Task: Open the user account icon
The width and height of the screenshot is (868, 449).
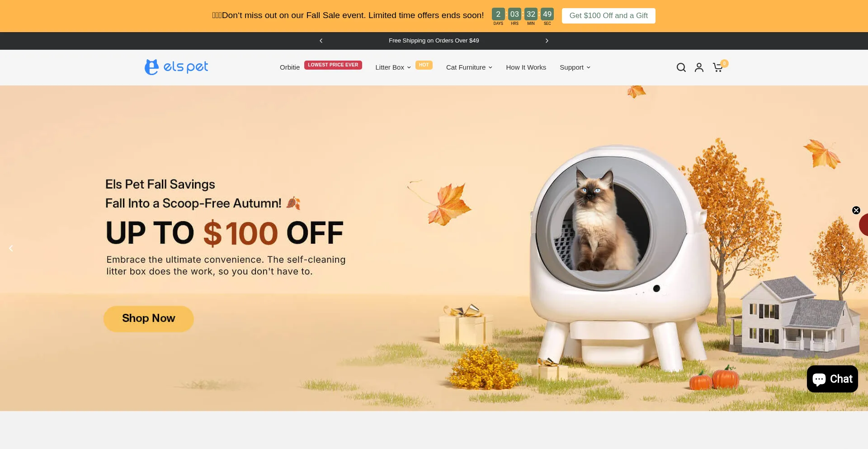Action: [699, 67]
